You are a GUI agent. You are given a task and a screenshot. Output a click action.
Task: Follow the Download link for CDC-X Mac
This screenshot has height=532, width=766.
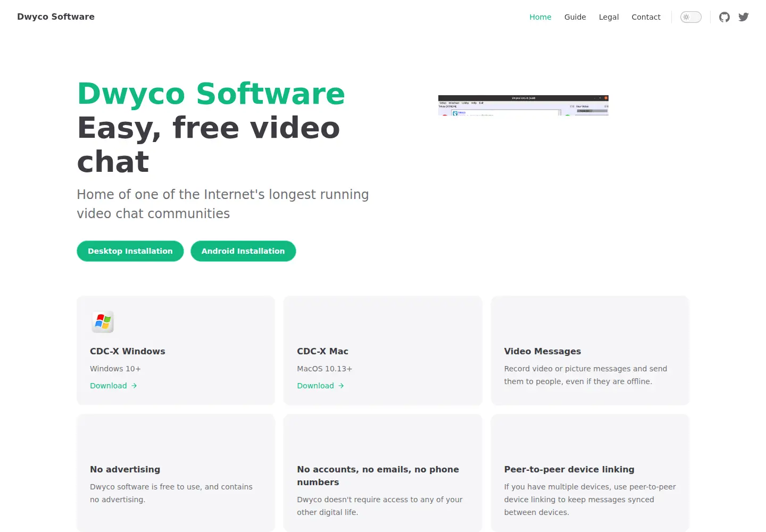pos(320,386)
